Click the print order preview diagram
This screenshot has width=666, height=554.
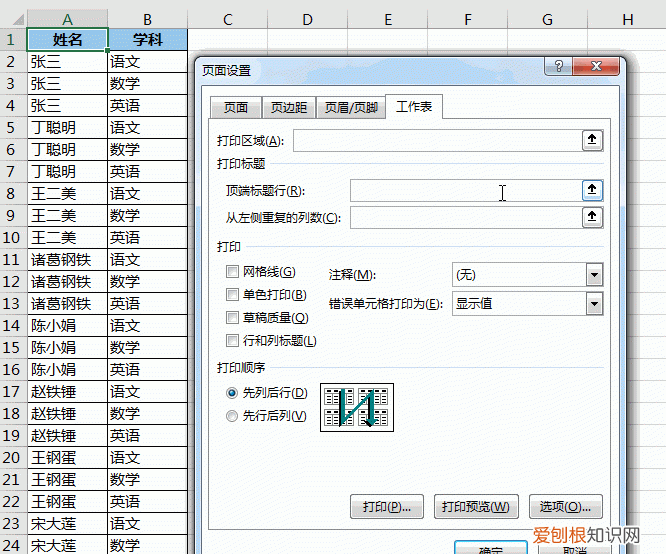pos(357,407)
